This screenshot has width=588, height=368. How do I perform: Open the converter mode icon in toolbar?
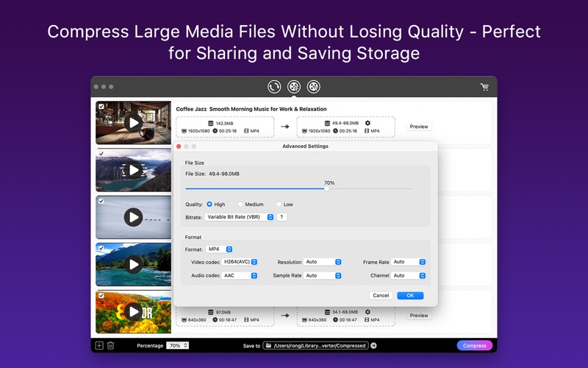[x=274, y=87]
